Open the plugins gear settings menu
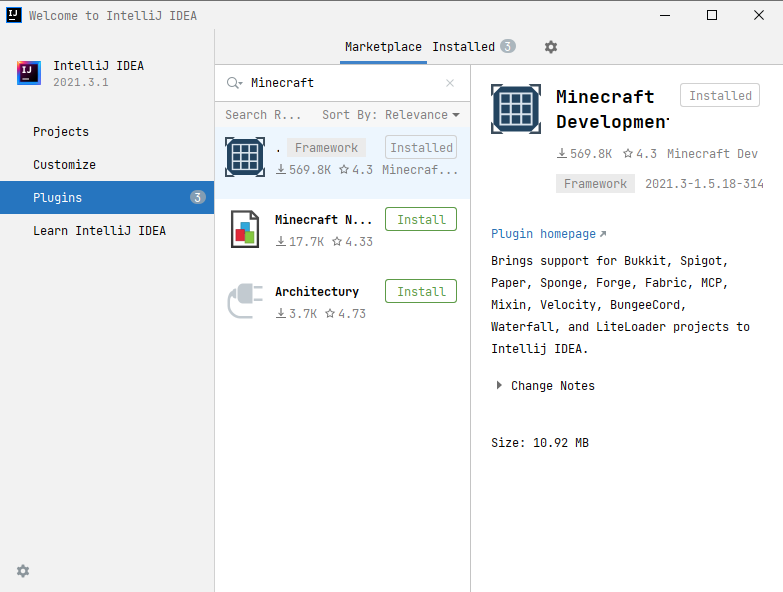Viewport: 783px width, 592px height. click(x=550, y=47)
